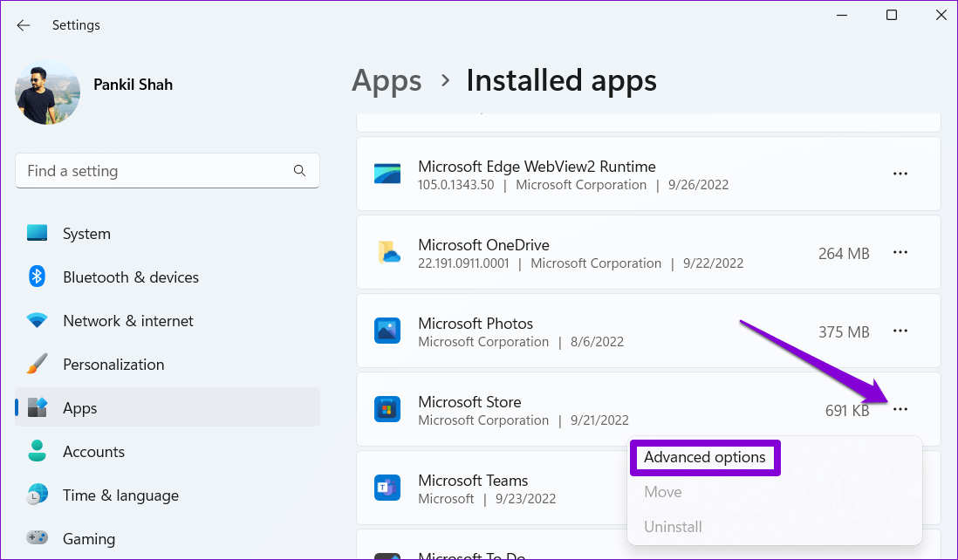Minimize the Settings window

click(x=842, y=16)
